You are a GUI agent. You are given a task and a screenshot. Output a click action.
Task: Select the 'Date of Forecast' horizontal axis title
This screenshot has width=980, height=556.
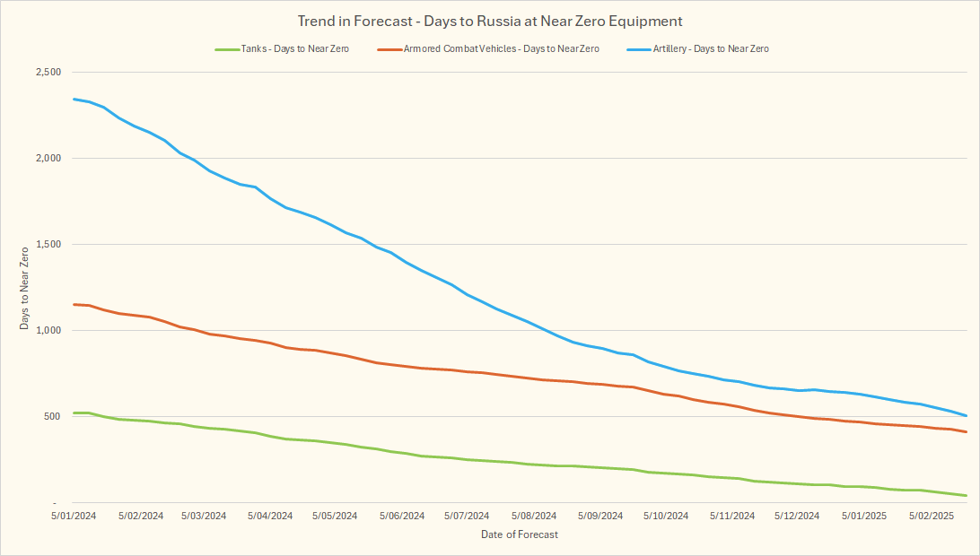[x=517, y=534]
